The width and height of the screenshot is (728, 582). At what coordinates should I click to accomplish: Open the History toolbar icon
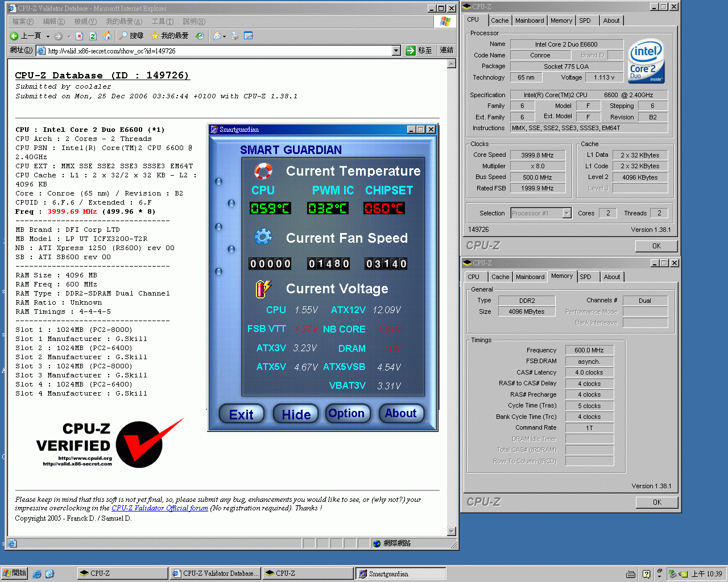[x=200, y=36]
